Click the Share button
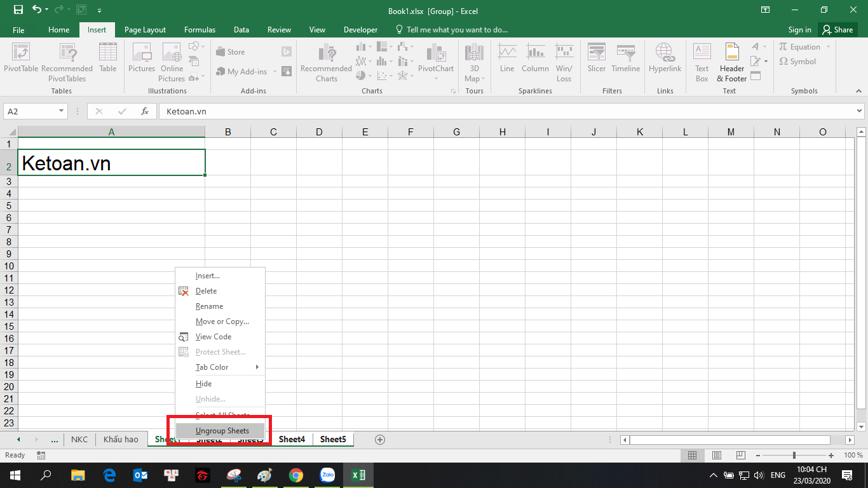Image resolution: width=868 pixels, height=488 pixels. [837, 30]
